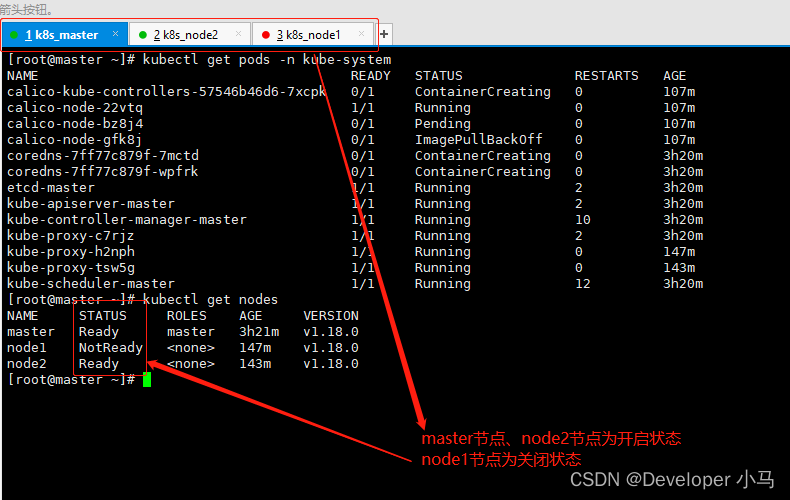Select the pod name kube-proxy-c7rjz

coord(71,236)
